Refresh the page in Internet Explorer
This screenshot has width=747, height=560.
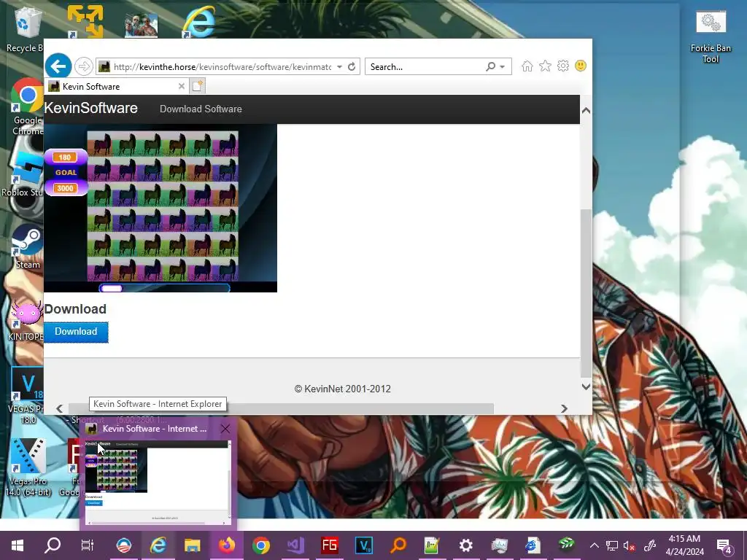(x=352, y=66)
